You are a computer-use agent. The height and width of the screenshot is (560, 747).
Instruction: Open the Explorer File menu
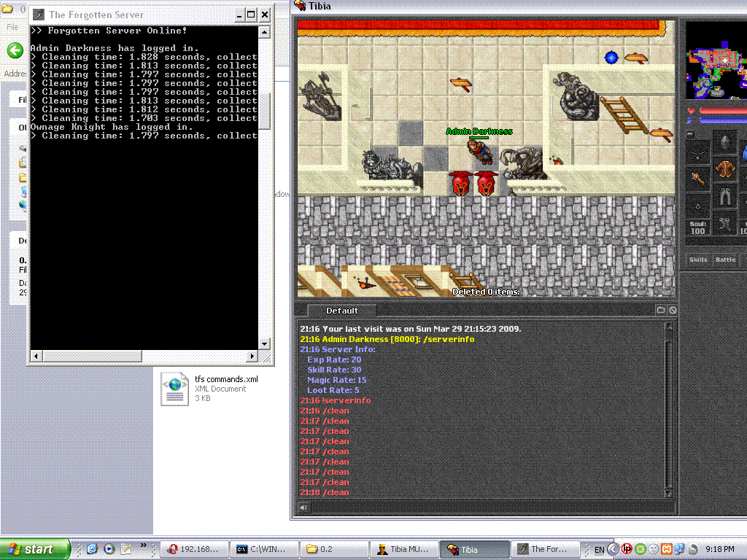click(13, 27)
